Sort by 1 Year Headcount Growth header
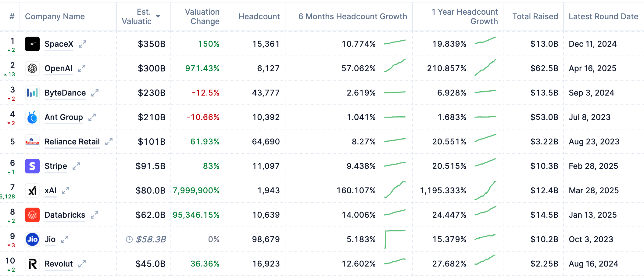The height and width of the screenshot is (276, 644). (465, 16)
